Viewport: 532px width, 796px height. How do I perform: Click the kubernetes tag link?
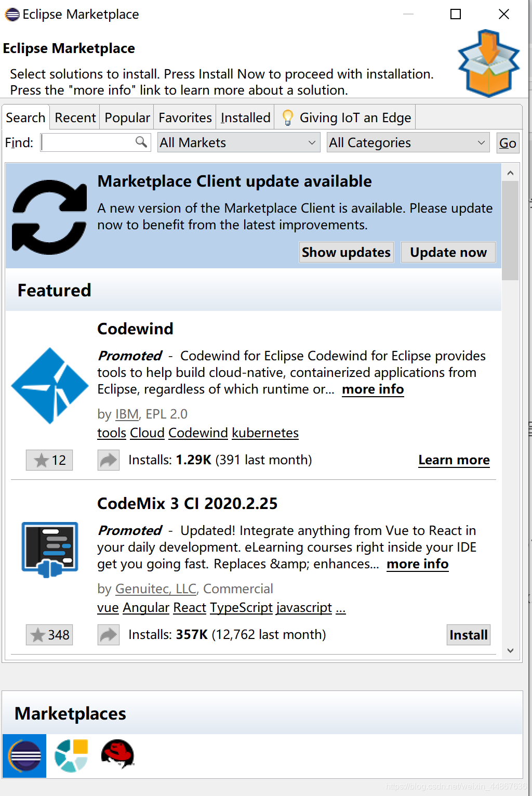coord(265,433)
